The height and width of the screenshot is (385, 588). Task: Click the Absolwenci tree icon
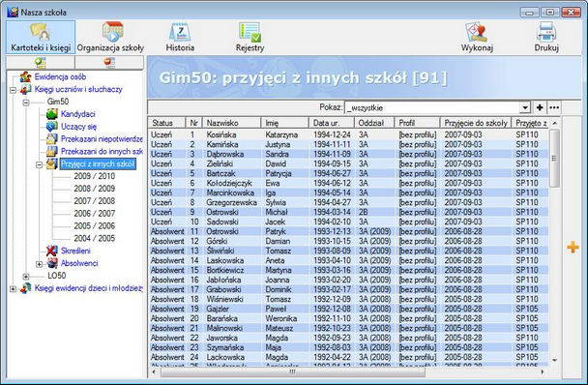coord(52,263)
